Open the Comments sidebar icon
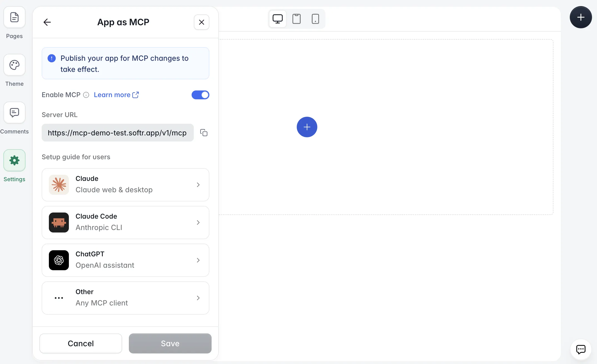This screenshot has width=597, height=364. (x=14, y=113)
